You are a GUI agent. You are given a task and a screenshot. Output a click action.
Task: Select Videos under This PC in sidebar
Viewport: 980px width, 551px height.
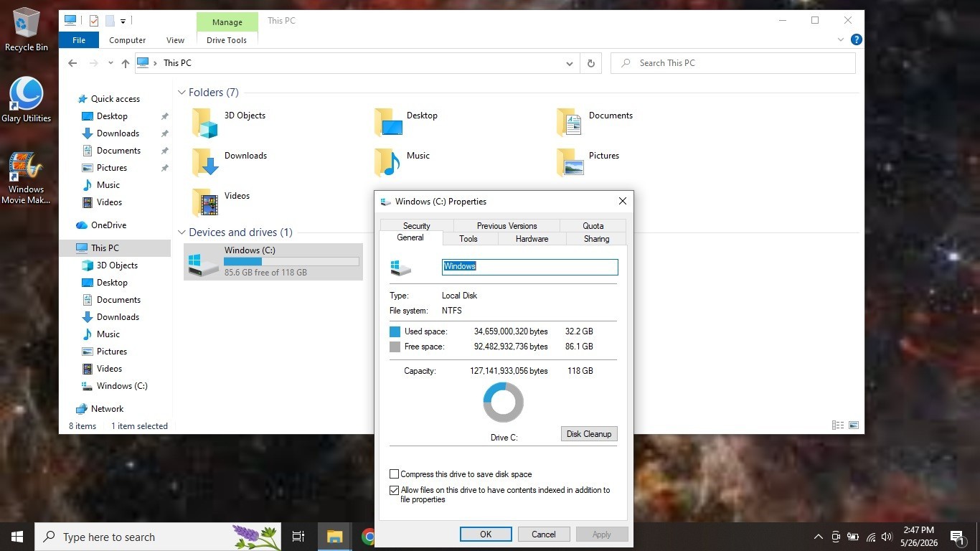click(x=109, y=369)
